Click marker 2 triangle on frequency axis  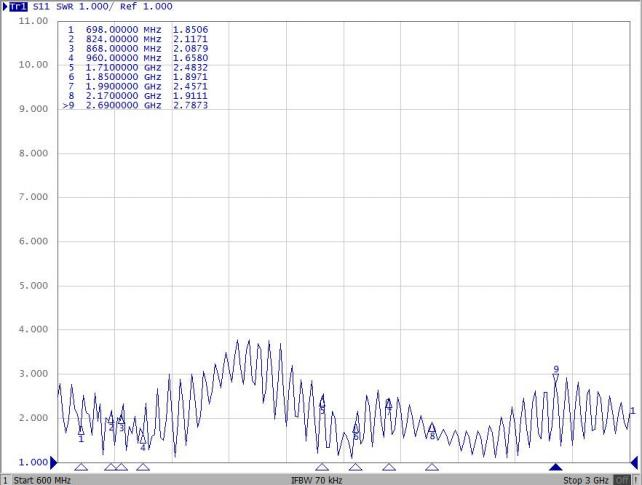(111, 467)
